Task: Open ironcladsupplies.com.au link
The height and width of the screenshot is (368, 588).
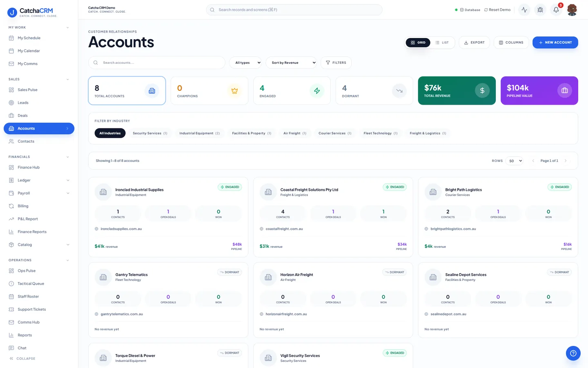Action: pyautogui.click(x=121, y=229)
